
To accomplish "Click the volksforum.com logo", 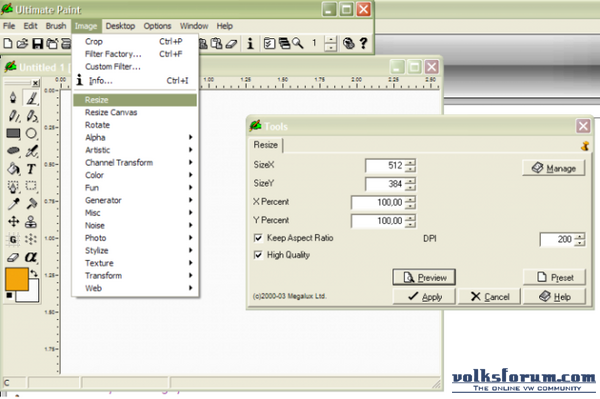I will tap(523, 380).
